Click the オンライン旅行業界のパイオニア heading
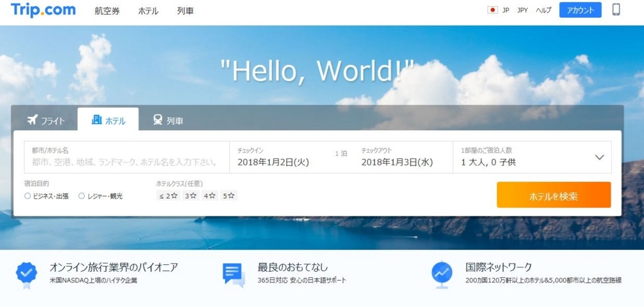Screen dimensions: 644x307 click(x=114, y=267)
